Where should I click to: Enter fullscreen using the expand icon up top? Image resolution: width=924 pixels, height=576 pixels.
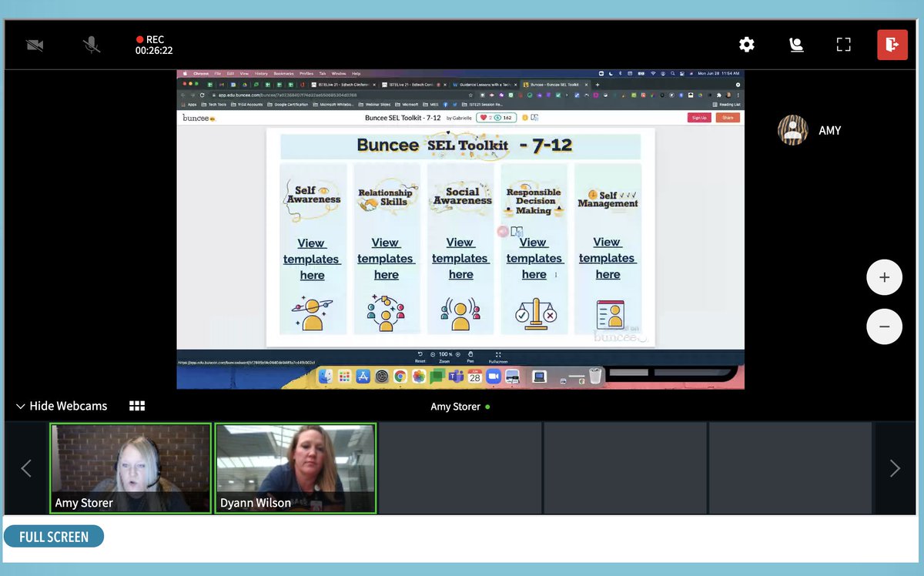click(x=843, y=45)
